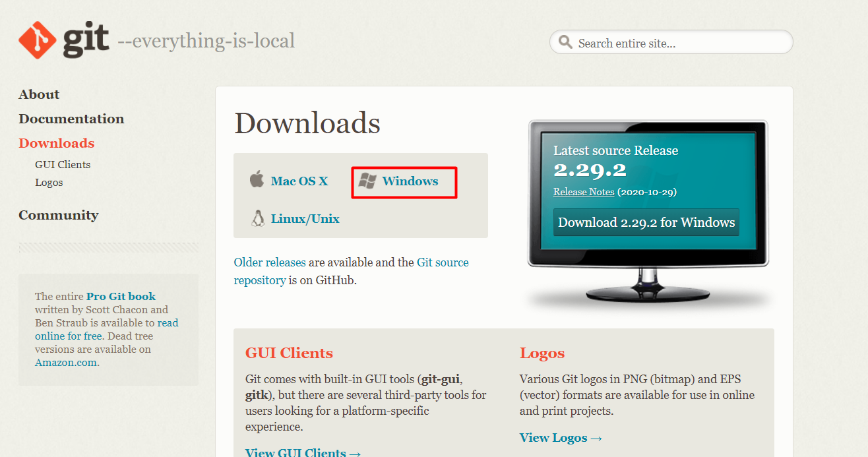Click the Downloads page heading
This screenshot has height=457, width=868.
(307, 123)
